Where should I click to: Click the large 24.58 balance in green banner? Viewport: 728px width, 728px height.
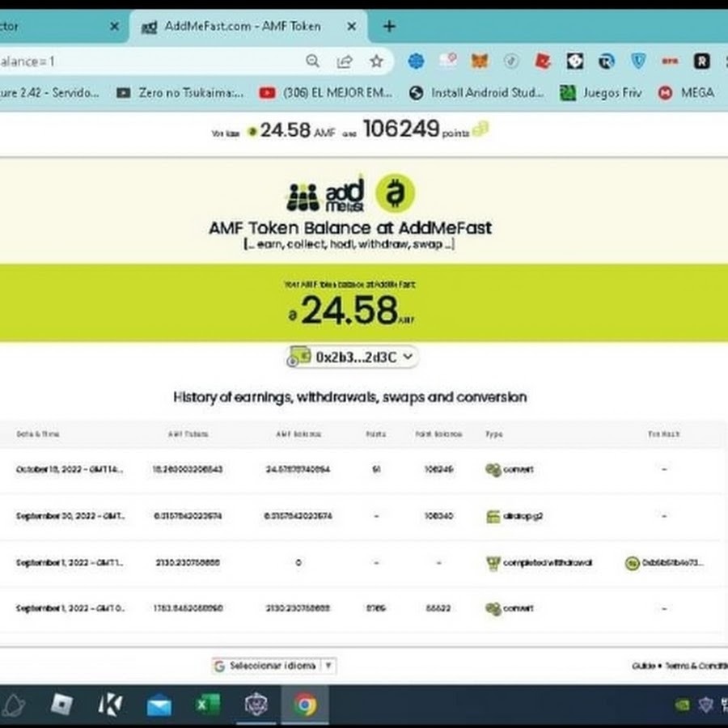coord(350,310)
